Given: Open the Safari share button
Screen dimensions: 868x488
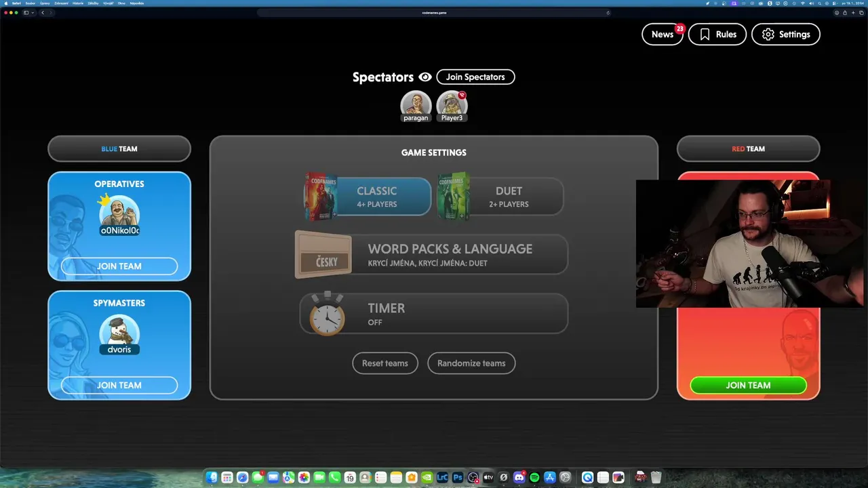Looking at the screenshot, I should tap(845, 12).
